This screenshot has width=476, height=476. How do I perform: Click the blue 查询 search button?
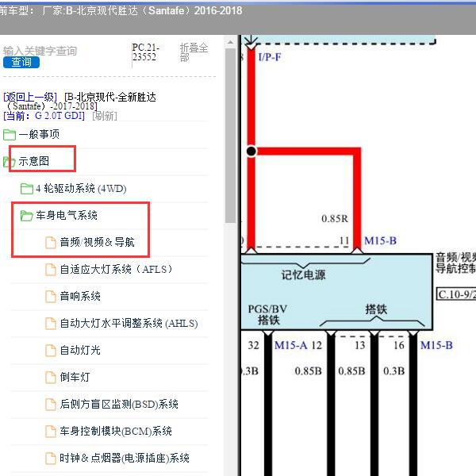click(x=21, y=62)
